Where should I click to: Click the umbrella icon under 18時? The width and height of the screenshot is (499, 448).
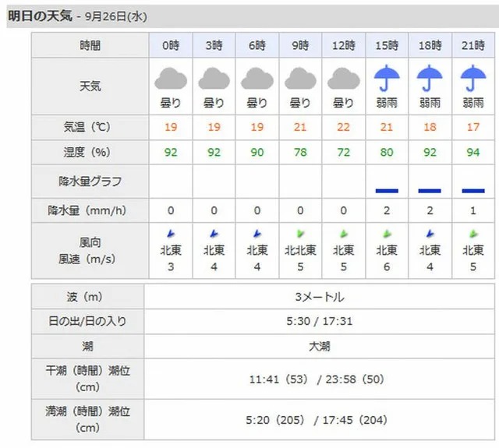coord(430,78)
